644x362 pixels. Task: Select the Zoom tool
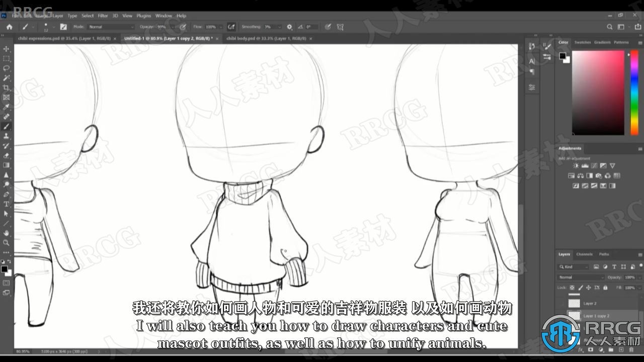point(7,242)
